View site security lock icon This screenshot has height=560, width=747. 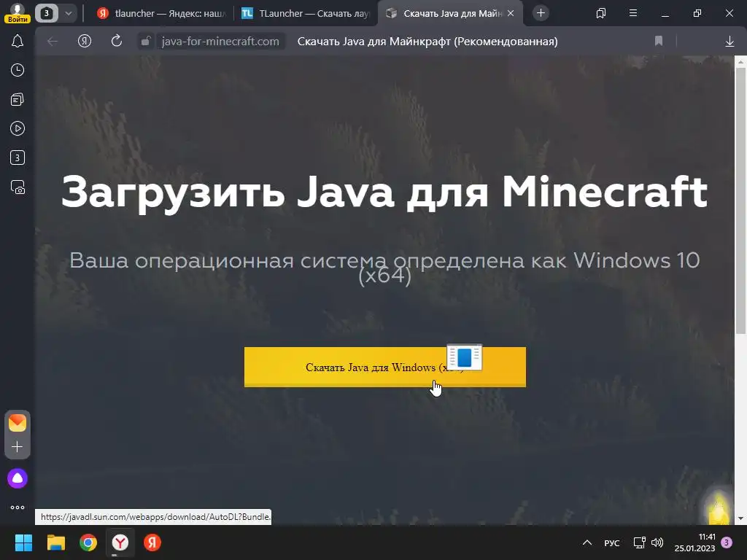coord(145,42)
